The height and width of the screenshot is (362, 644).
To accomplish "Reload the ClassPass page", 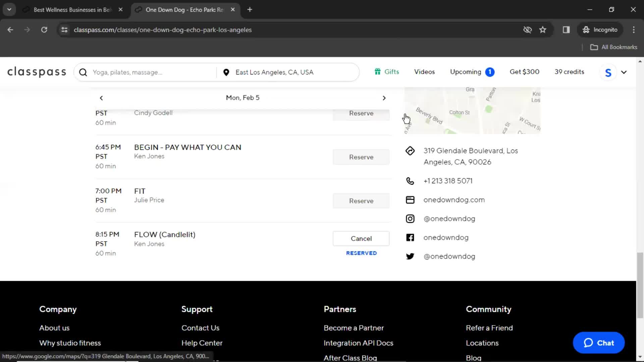I will (x=44, y=30).
